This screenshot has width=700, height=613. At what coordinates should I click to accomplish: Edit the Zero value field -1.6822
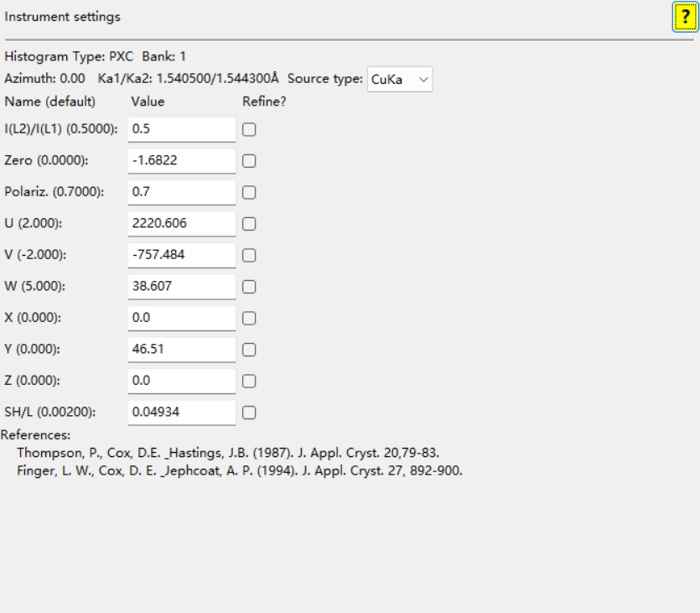[182, 161]
